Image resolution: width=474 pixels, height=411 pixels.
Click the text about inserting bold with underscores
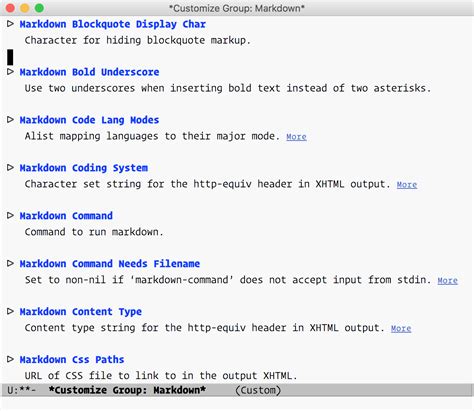pos(228,88)
